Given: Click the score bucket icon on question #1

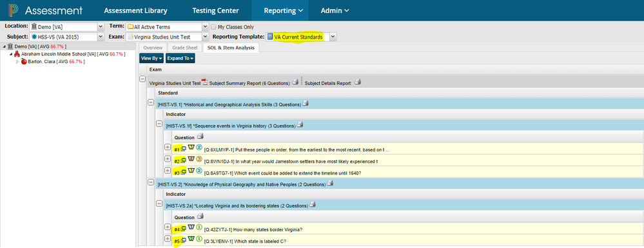Looking at the screenshot, I should [x=191, y=148].
